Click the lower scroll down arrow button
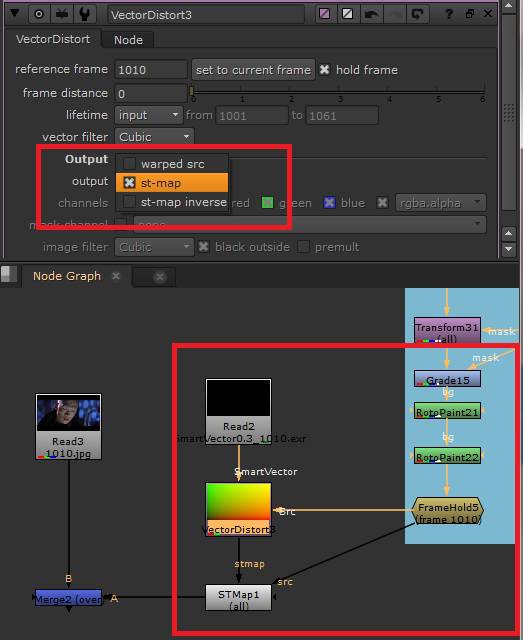This screenshot has width=523, height=640. [508, 249]
